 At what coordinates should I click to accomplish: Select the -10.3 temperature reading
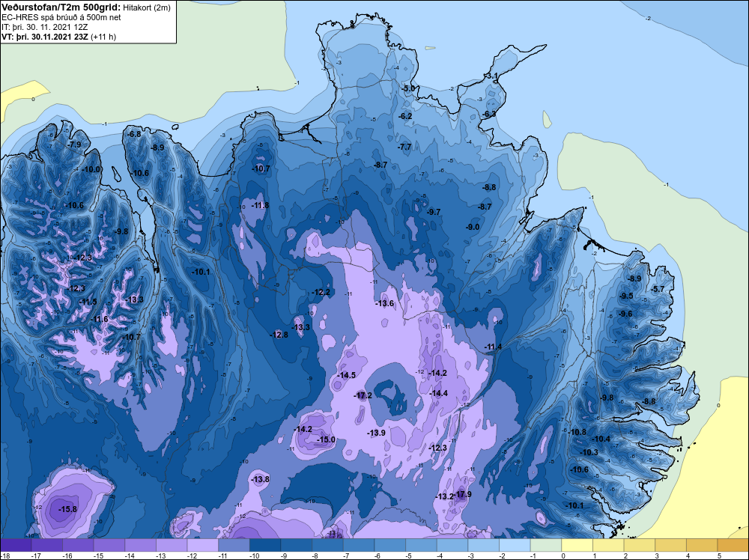coord(589,452)
